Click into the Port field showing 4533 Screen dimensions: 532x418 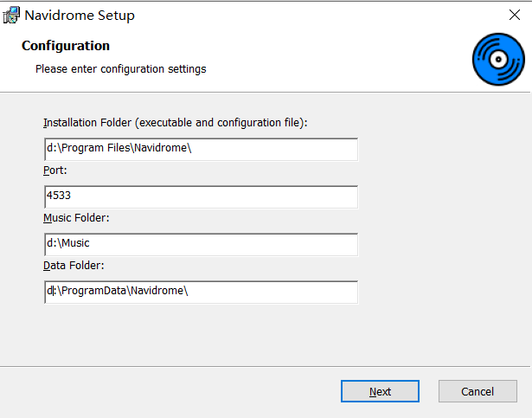pyautogui.click(x=201, y=196)
